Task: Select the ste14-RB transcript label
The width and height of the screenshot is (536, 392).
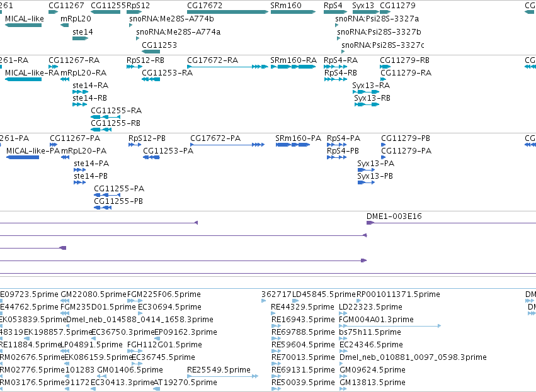Action: pos(90,98)
